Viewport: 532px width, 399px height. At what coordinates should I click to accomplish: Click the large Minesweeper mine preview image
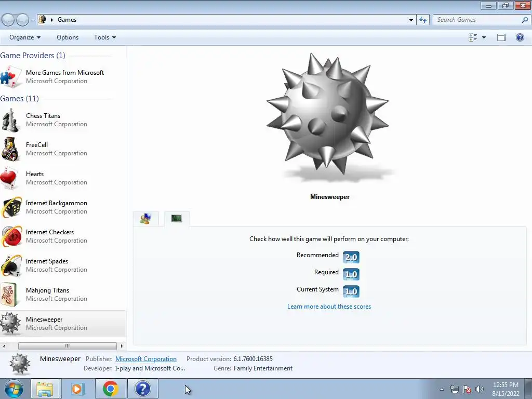pos(328,114)
